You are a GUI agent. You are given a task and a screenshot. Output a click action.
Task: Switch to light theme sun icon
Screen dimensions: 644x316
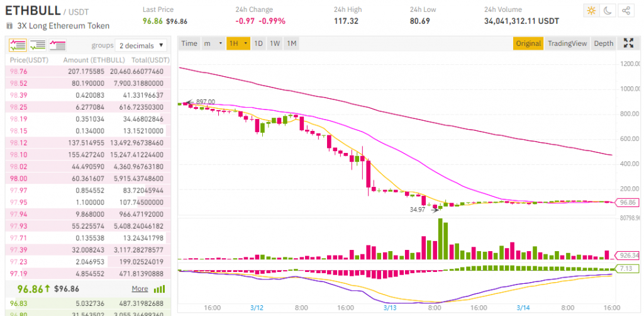[591, 11]
